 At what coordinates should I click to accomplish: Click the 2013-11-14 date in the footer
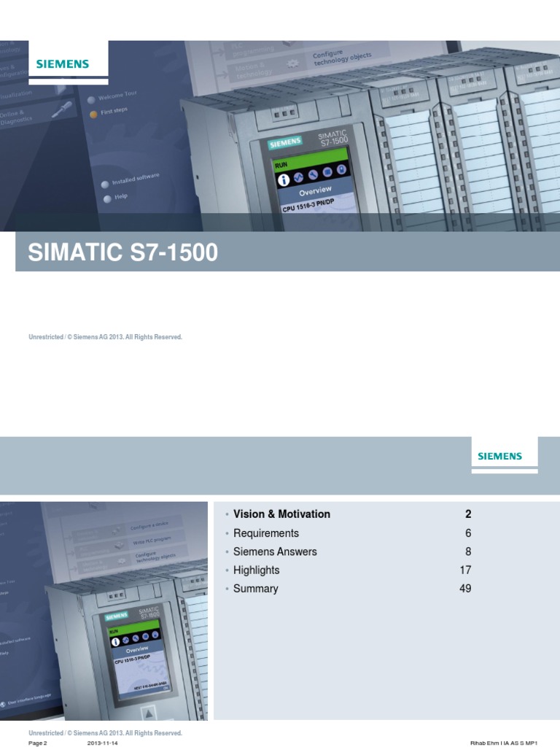(102, 743)
